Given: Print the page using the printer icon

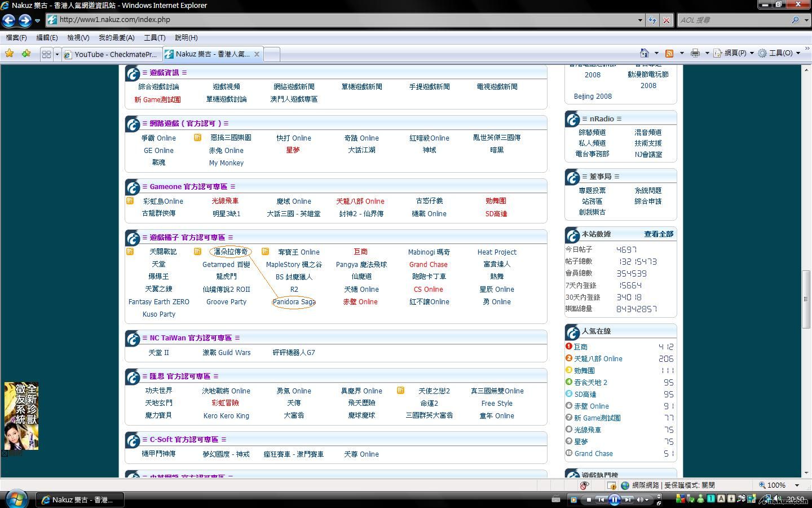Looking at the screenshot, I should click(695, 53).
